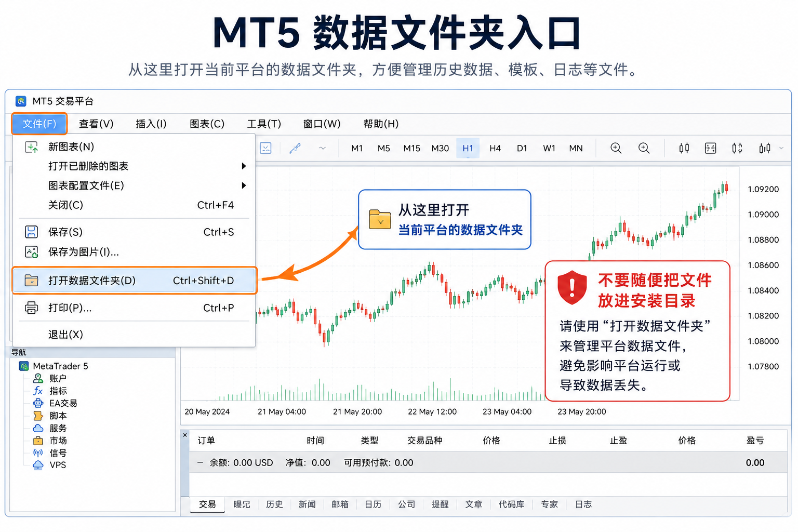Click the EA交易 robot icon
The image size is (798, 532).
tap(38, 403)
